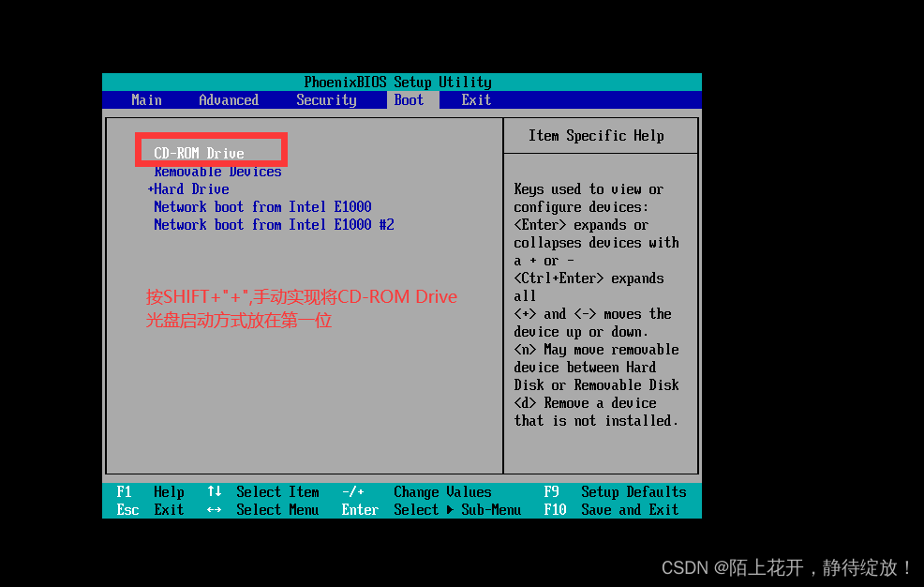Select the Removable Devices boot entry
924x587 pixels.
[218, 172]
